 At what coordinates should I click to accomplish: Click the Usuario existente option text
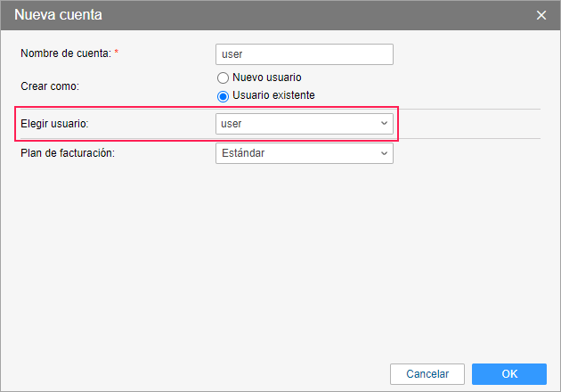[x=273, y=95]
